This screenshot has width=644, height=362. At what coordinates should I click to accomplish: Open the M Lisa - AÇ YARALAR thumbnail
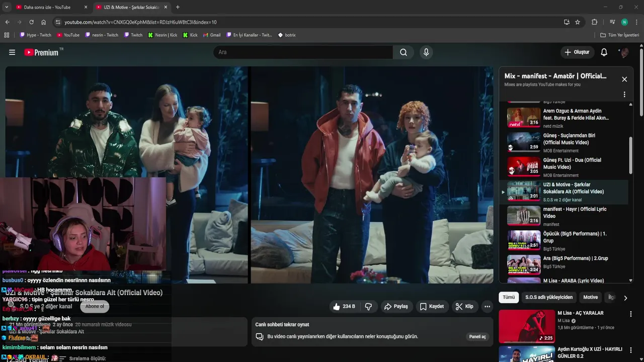(x=527, y=326)
